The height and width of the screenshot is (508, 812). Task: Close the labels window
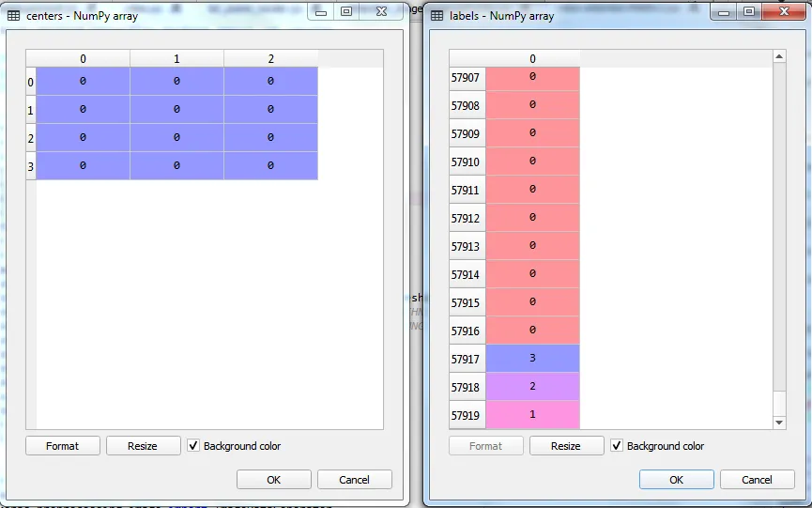784,11
